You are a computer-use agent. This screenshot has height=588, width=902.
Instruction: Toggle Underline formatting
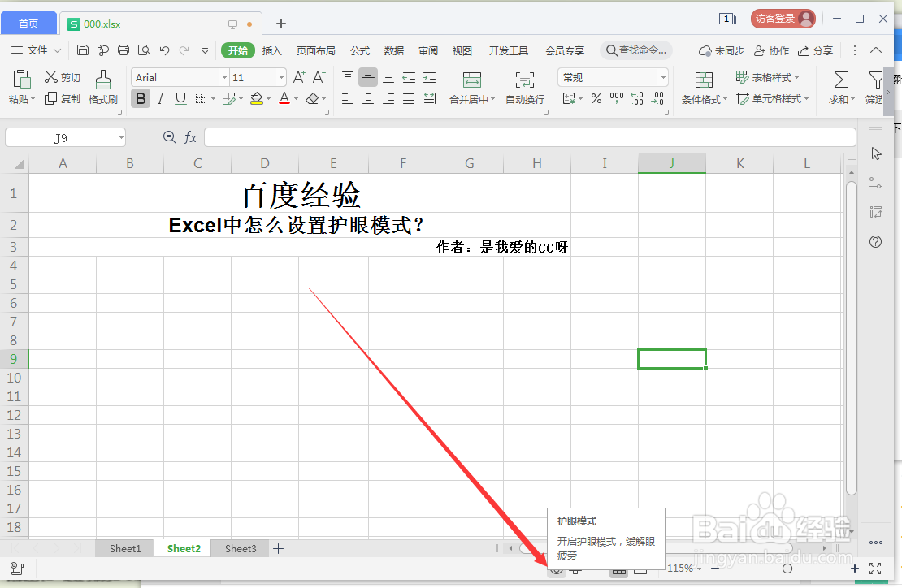[180, 99]
